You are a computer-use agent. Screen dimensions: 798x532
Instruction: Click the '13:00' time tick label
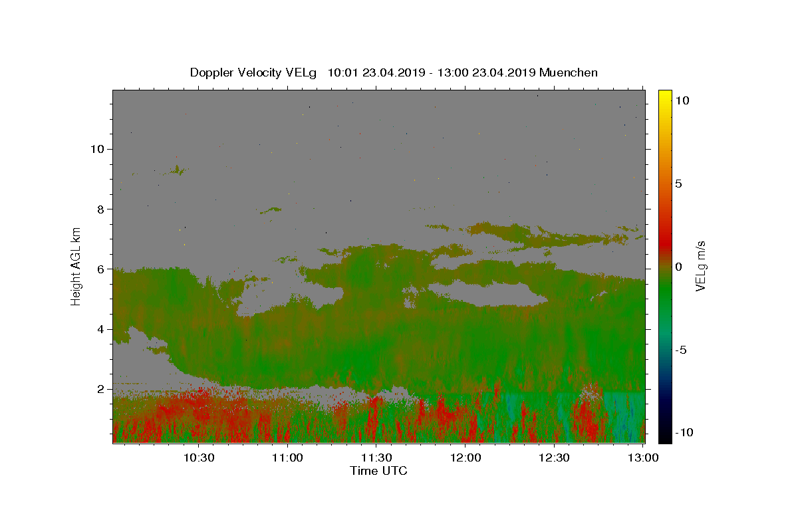pyautogui.click(x=643, y=458)
